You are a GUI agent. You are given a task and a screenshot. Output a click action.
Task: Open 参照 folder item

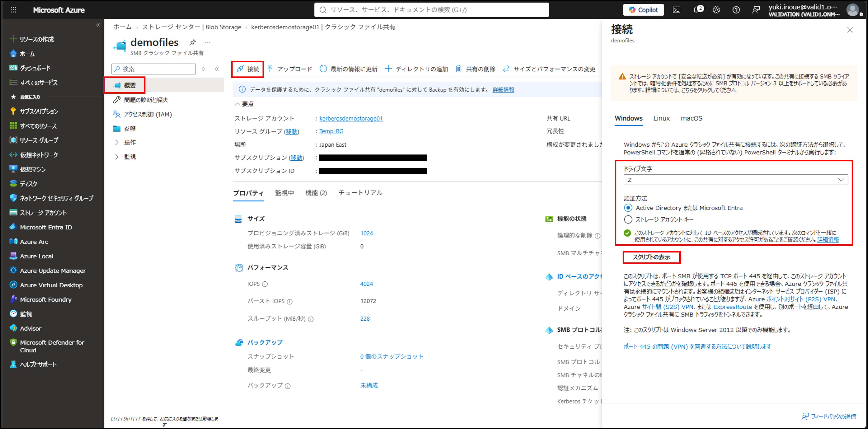click(x=130, y=129)
